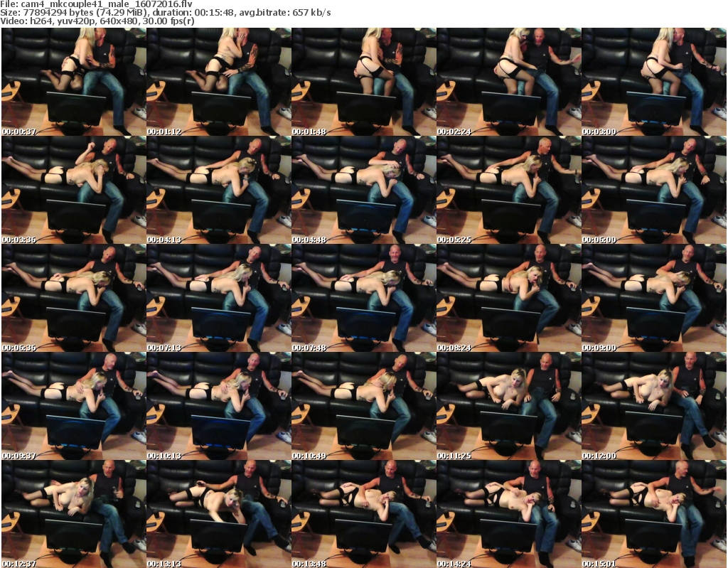Screen dimensions: 728x568
Task: Click the "Video: h264, yuv420p" header line
Action: click(x=97, y=21)
